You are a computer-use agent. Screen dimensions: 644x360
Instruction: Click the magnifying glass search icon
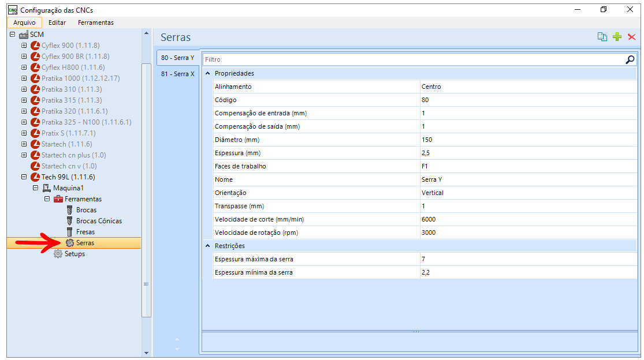[x=630, y=59]
